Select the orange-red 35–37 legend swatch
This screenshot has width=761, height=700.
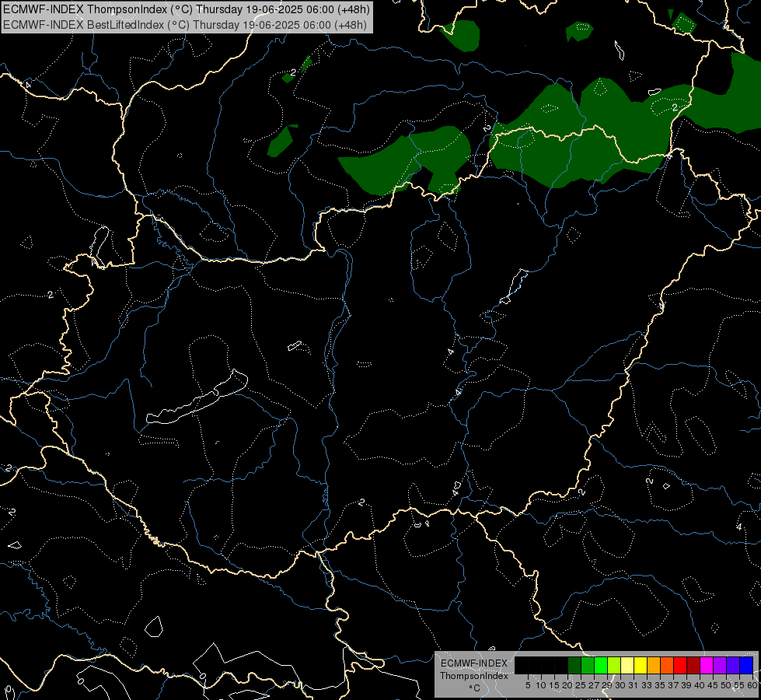667,665
